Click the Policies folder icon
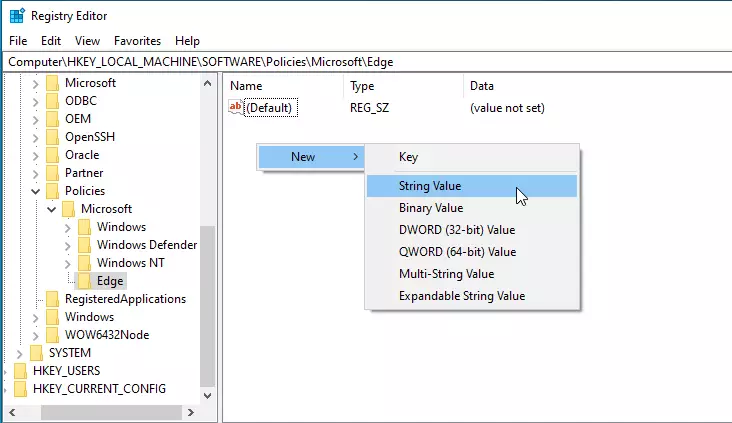This screenshot has height=423, width=732. click(x=53, y=191)
